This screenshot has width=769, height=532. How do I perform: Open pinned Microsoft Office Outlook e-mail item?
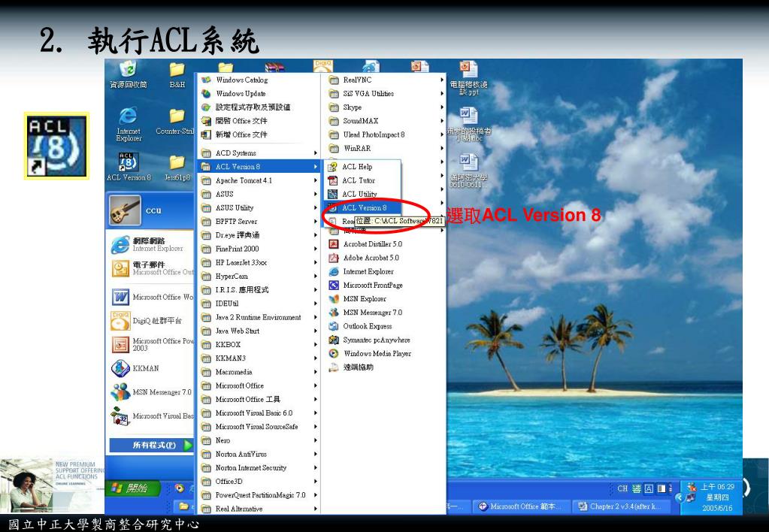coord(152,268)
